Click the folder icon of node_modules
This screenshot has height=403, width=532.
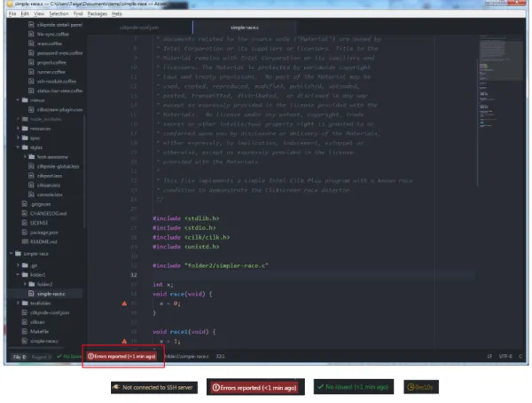click(x=25, y=119)
